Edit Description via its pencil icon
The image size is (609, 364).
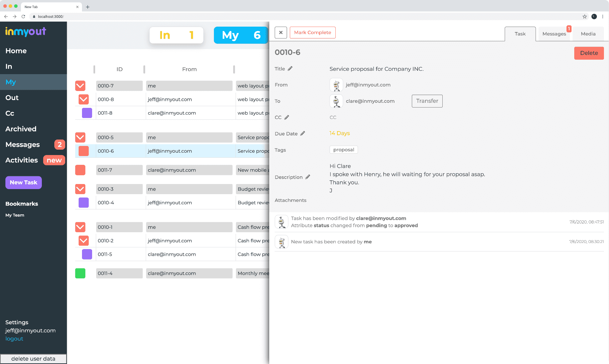coord(308,177)
